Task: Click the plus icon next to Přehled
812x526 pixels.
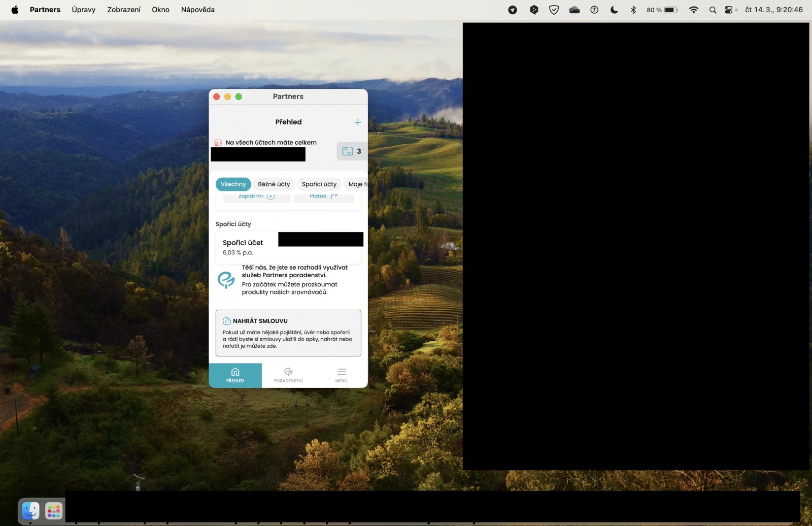Action: click(x=358, y=122)
